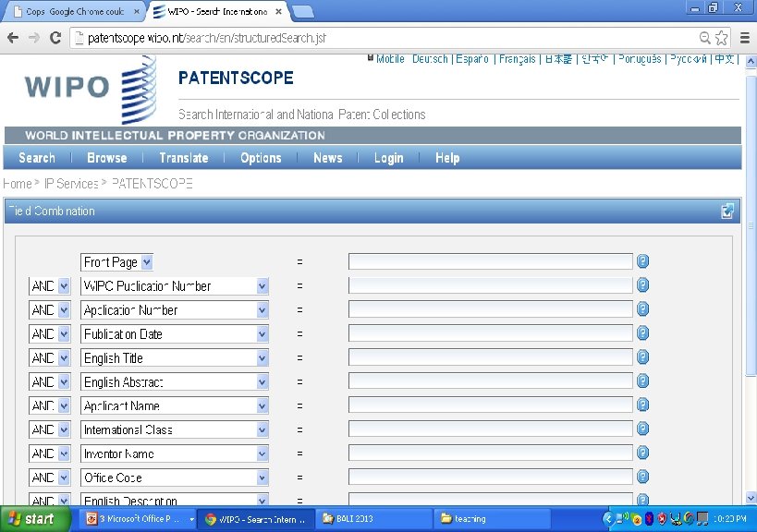Image resolution: width=757 pixels, height=532 pixels.
Task: Switch language to Português
Action: coord(640,59)
